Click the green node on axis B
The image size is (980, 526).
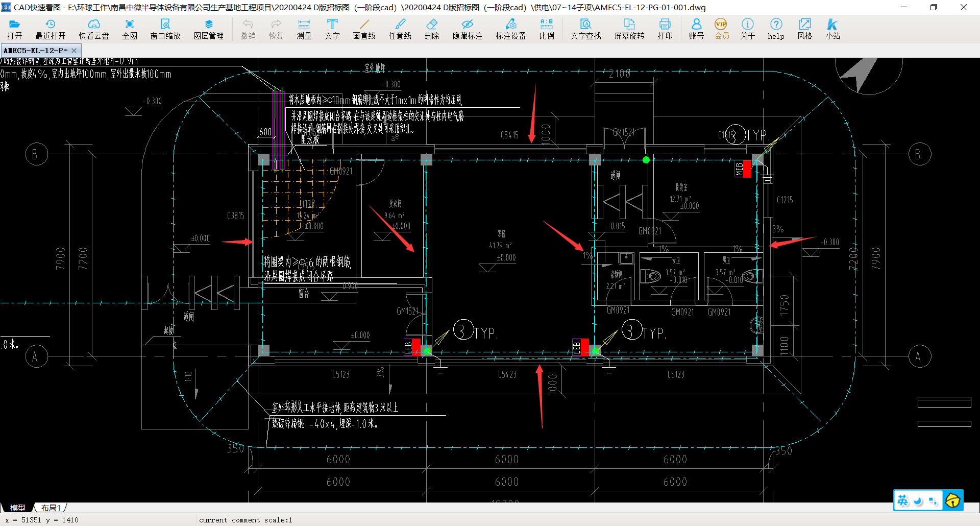coord(646,160)
